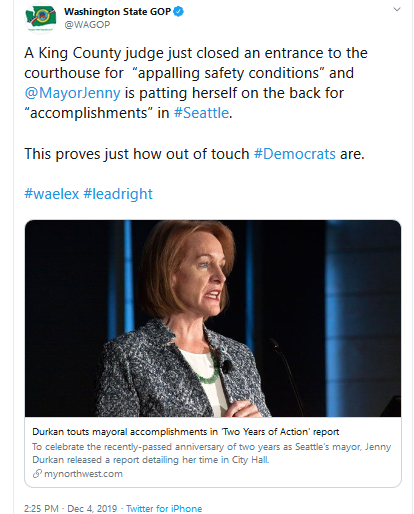Open the @MayorJenny mention
Viewport: 414px width, 514px height.
[x=72, y=93]
